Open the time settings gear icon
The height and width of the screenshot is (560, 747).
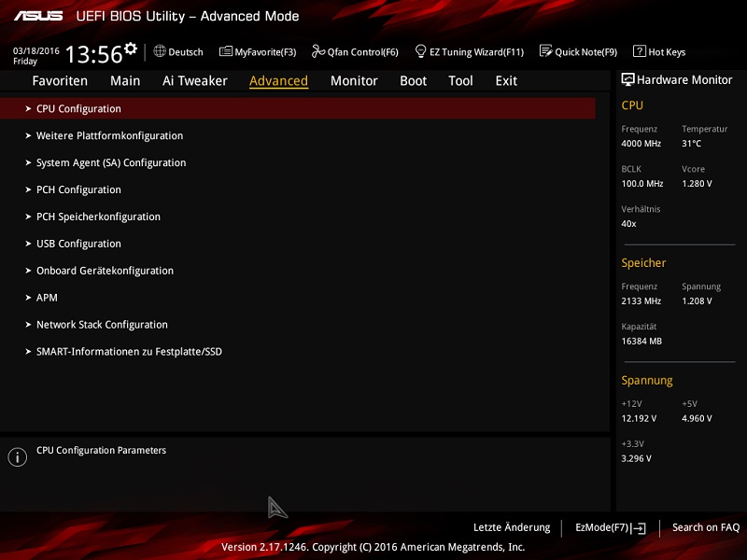click(131, 49)
